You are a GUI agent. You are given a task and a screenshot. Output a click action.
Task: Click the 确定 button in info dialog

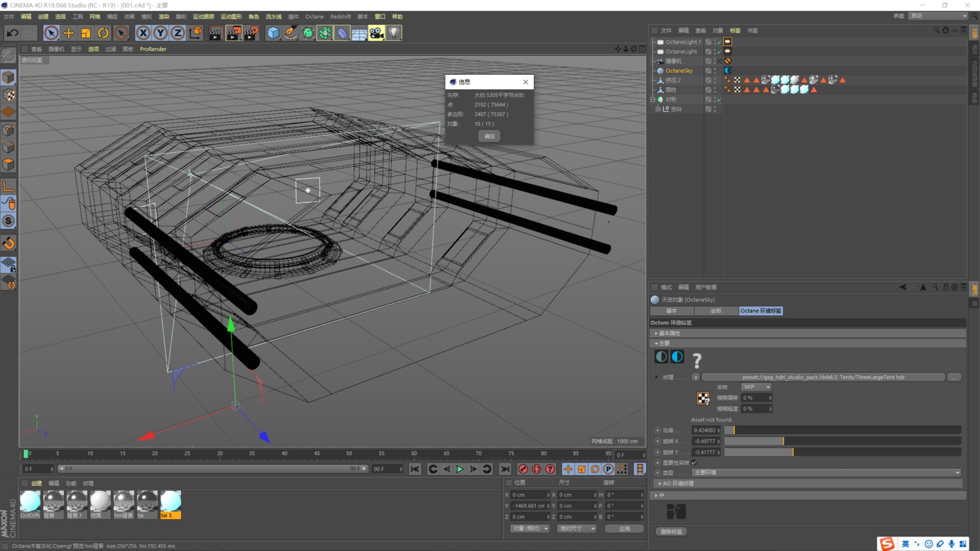pyautogui.click(x=489, y=136)
